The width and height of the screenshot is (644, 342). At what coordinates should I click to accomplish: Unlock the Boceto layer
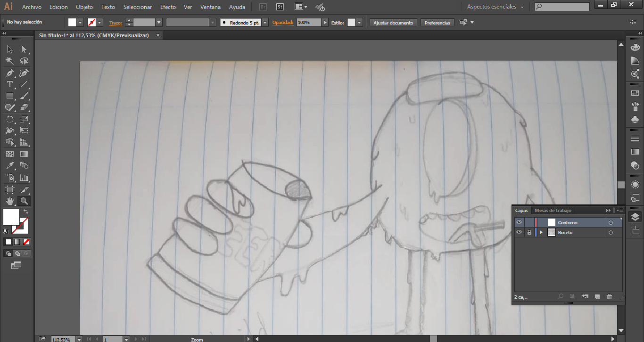click(x=529, y=232)
